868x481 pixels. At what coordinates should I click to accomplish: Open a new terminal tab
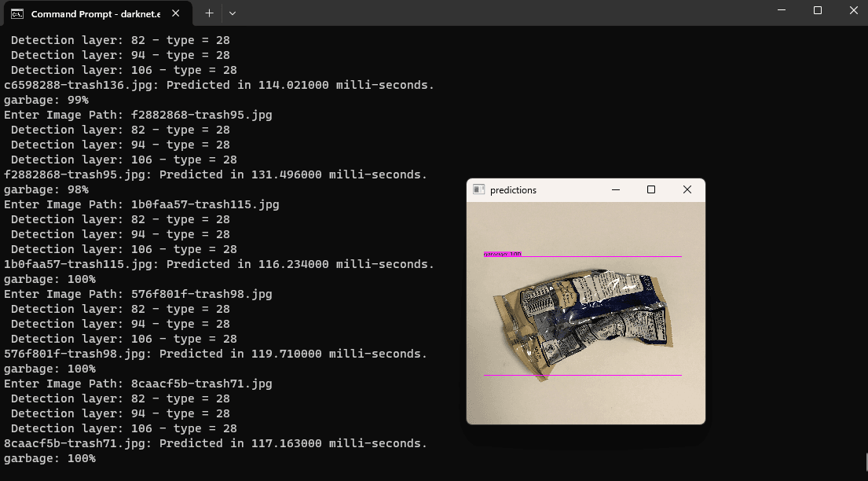(209, 13)
